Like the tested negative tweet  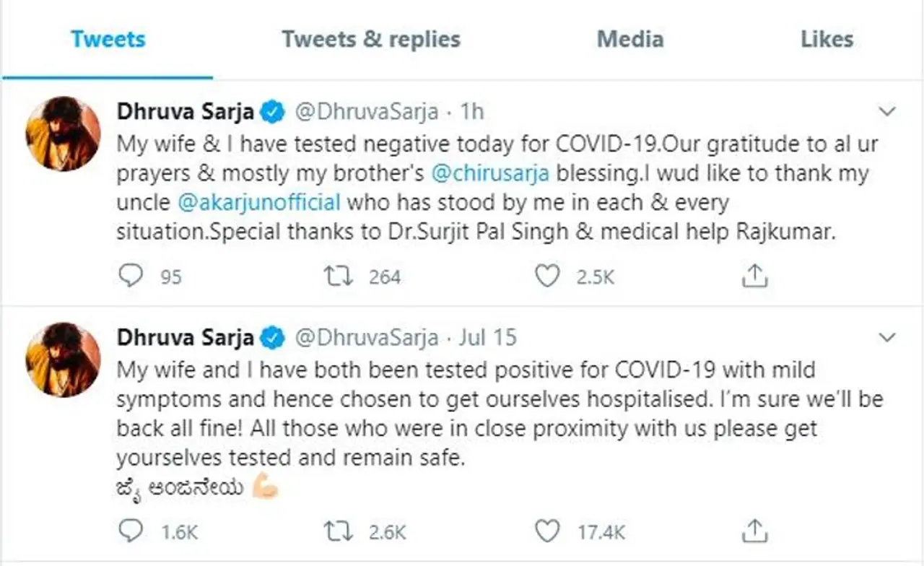548,276
